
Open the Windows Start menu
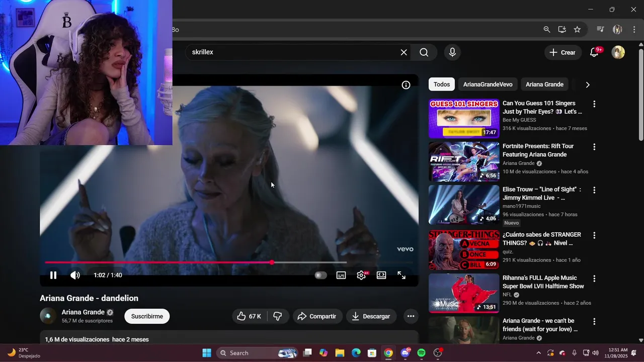click(x=207, y=353)
